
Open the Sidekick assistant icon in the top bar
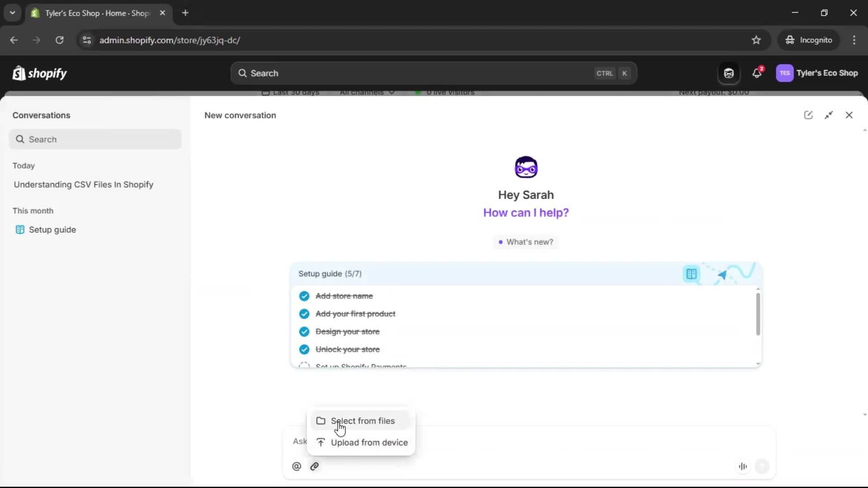[x=728, y=73]
